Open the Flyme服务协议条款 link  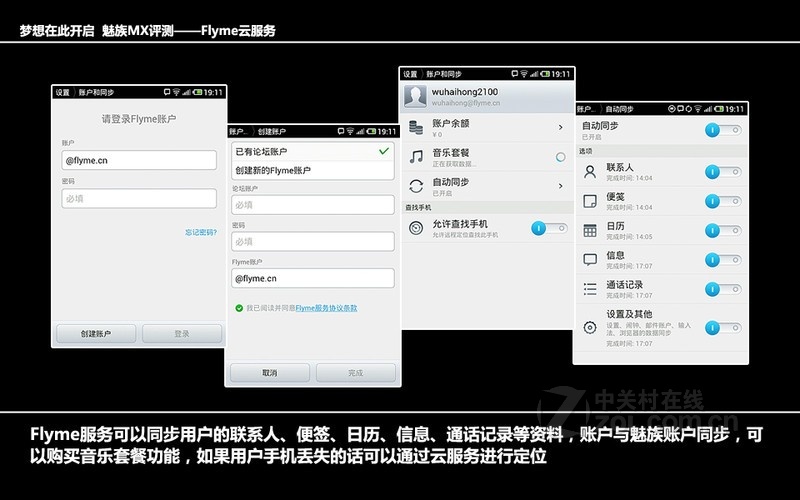[327, 308]
